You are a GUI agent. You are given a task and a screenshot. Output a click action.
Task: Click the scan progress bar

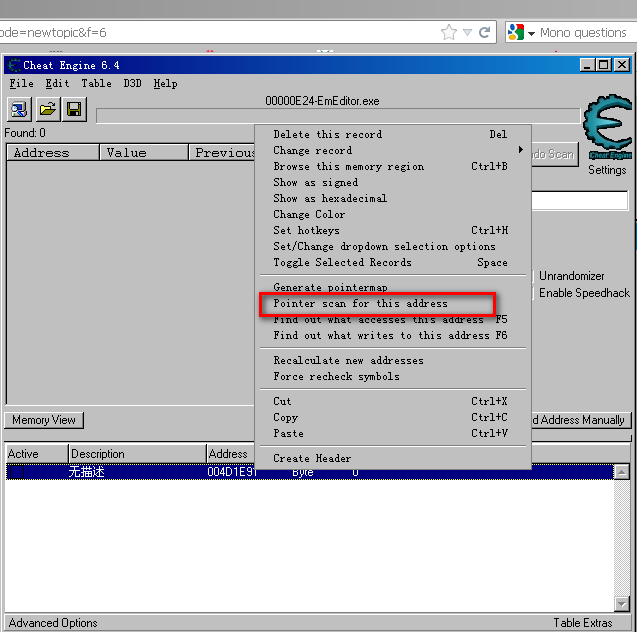(x=338, y=116)
